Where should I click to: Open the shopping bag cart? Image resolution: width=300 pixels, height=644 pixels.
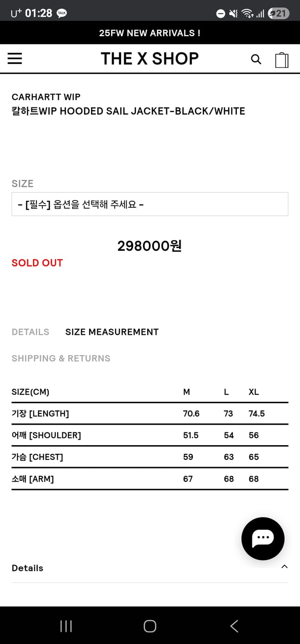pos(282,60)
